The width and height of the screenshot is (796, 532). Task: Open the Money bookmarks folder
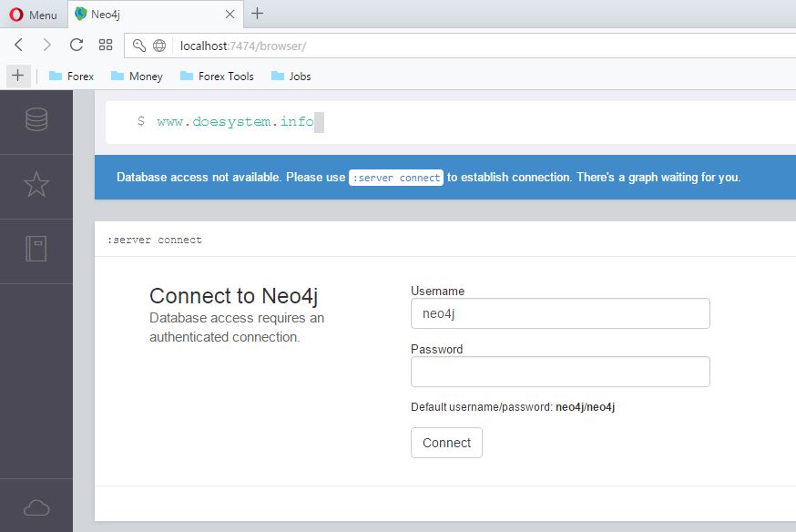click(x=137, y=77)
